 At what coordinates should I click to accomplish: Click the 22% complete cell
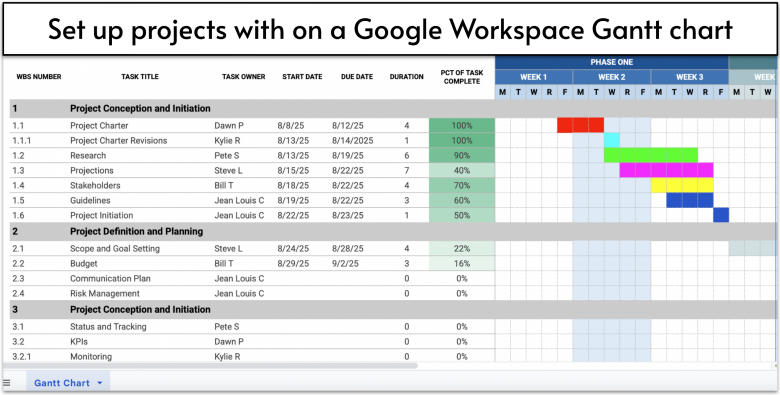pos(462,248)
